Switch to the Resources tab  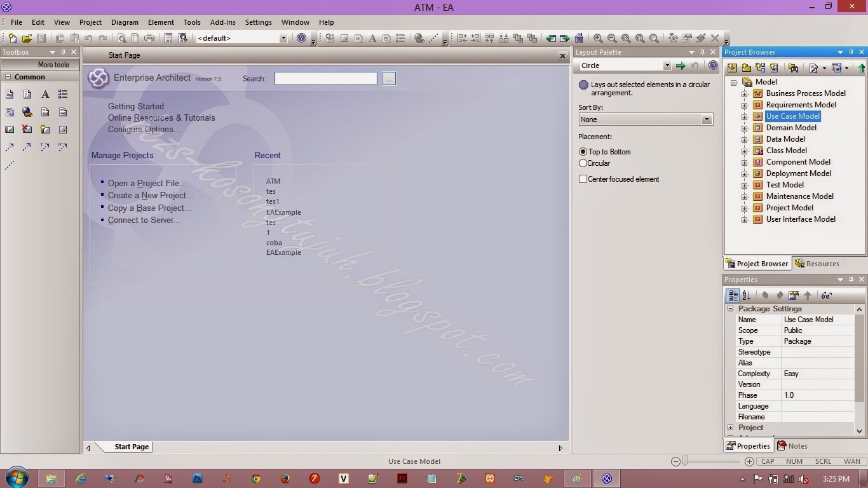[x=817, y=264]
